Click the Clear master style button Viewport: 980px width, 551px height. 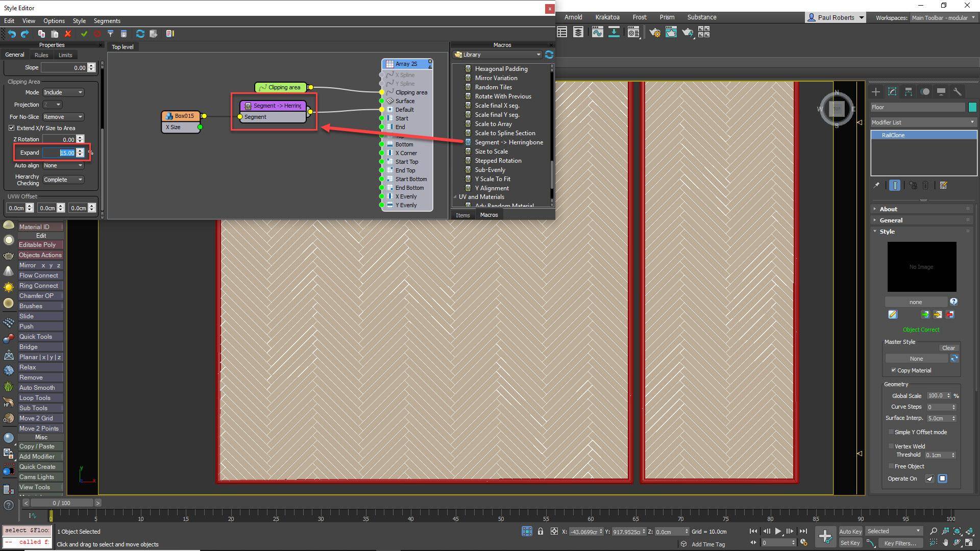pos(948,348)
